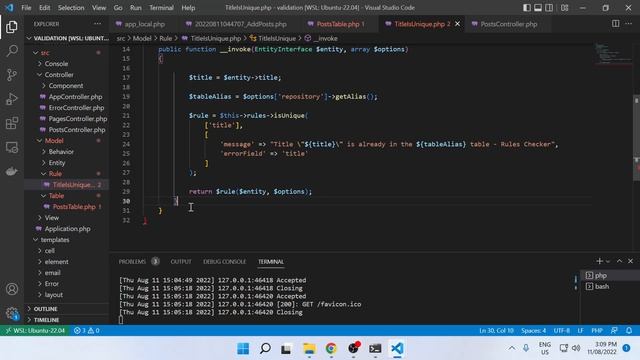Open the Search view in activity bar
The height and width of the screenshot is (360, 640).
(x=12, y=51)
